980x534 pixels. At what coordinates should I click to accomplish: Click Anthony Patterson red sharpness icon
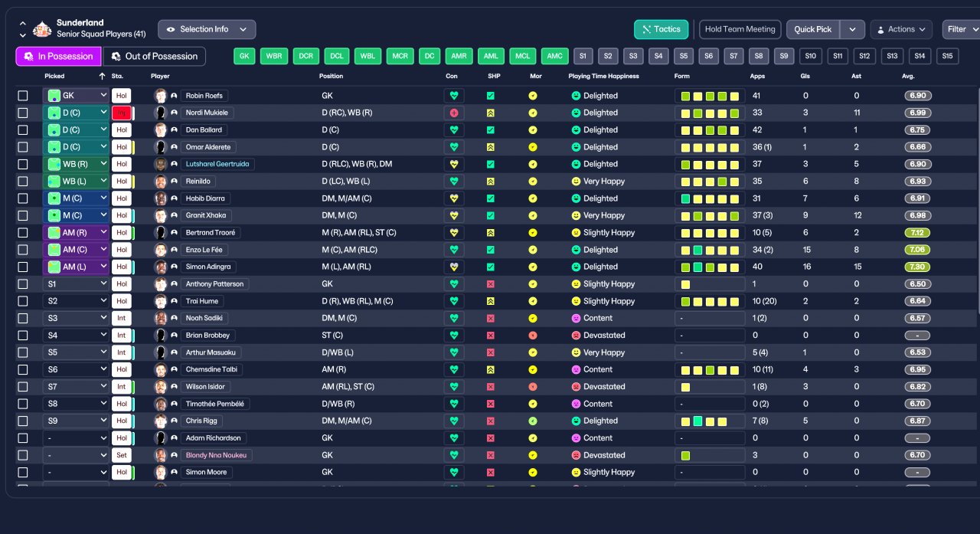click(x=491, y=284)
